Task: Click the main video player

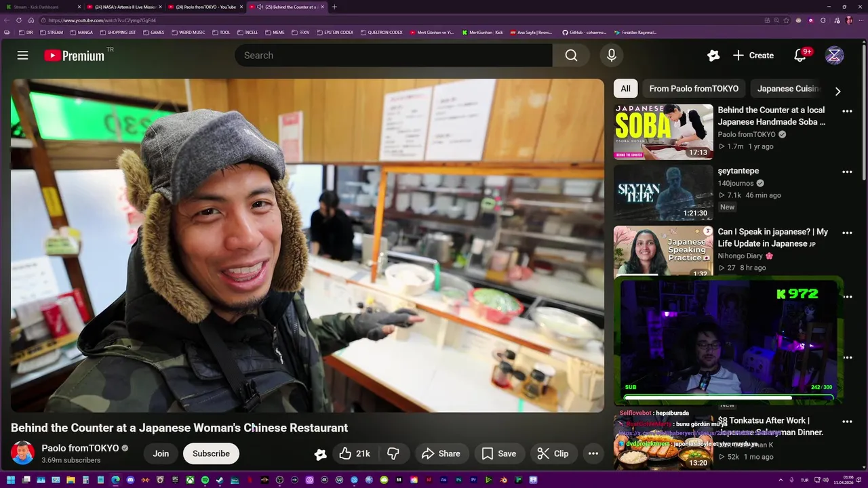Action: (307, 245)
